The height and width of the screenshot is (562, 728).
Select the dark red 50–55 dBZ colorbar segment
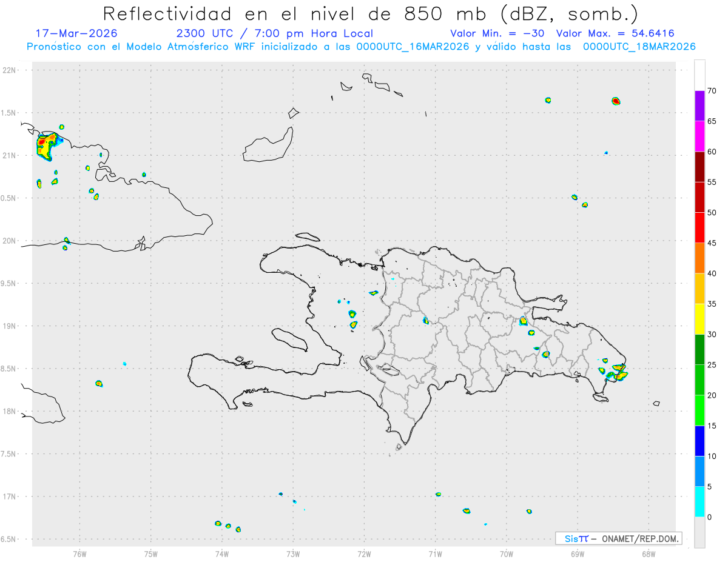[699, 197]
